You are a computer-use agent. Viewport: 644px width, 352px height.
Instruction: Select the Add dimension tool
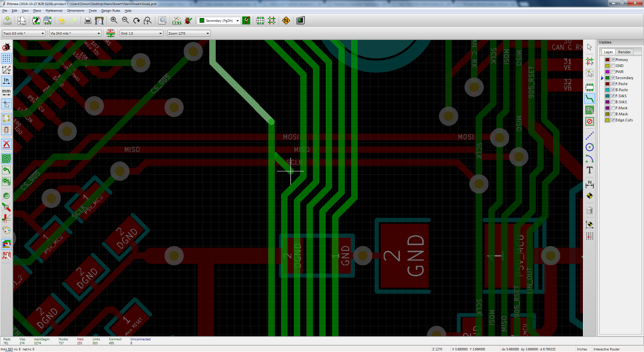coord(590,184)
